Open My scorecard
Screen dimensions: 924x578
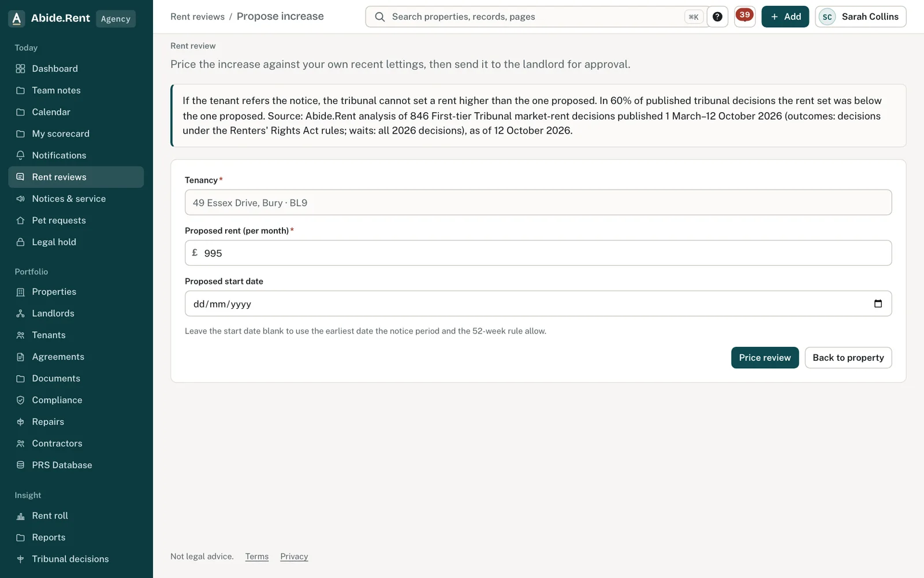76,134
